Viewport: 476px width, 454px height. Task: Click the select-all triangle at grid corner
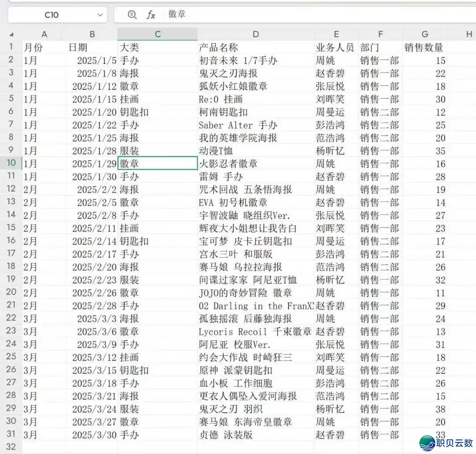click(11, 34)
